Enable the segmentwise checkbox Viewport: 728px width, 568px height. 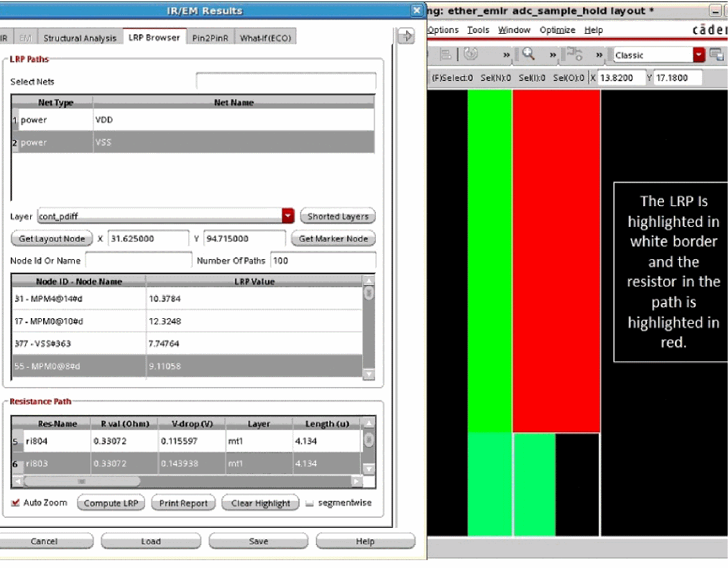[x=310, y=503]
